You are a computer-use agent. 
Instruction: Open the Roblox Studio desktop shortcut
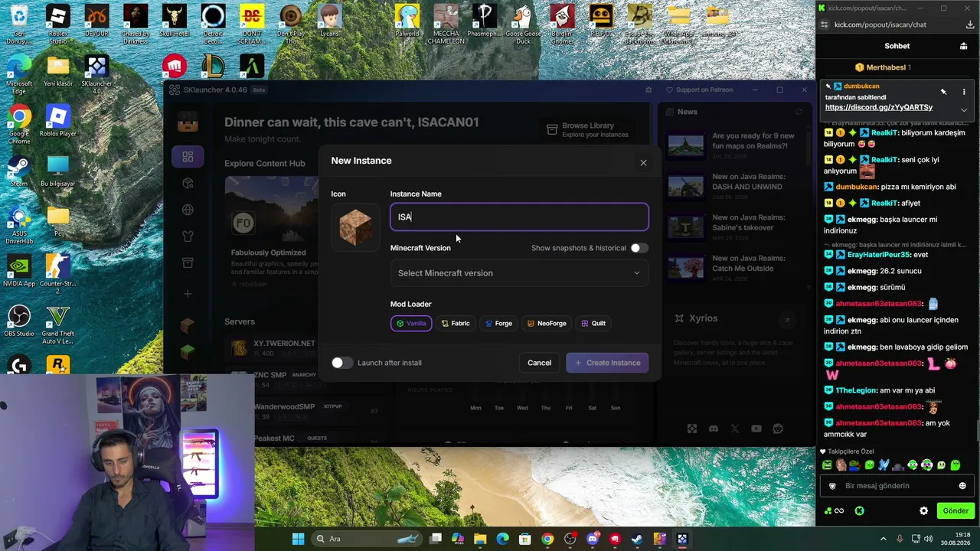point(58,24)
